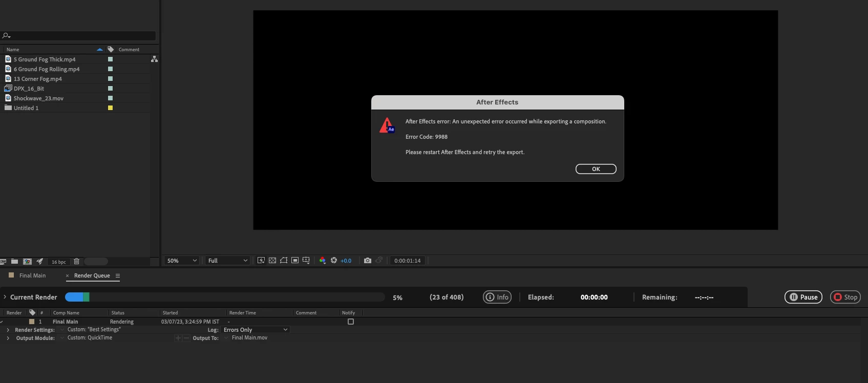Image resolution: width=868 pixels, height=383 pixels.
Task: Open grid and guide options
Action: coord(306,260)
